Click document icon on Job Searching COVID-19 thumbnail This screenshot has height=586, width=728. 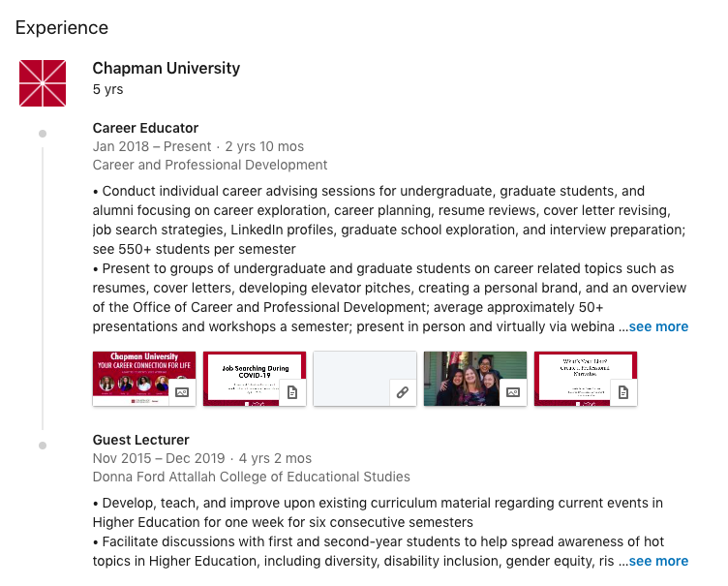tap(292, 392)
